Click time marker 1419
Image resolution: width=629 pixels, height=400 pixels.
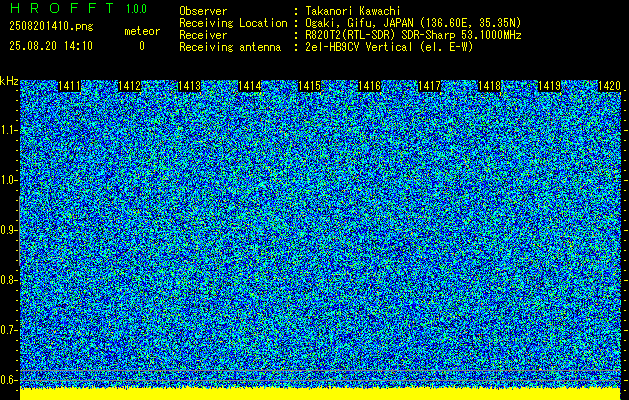(x=550, y=86)
